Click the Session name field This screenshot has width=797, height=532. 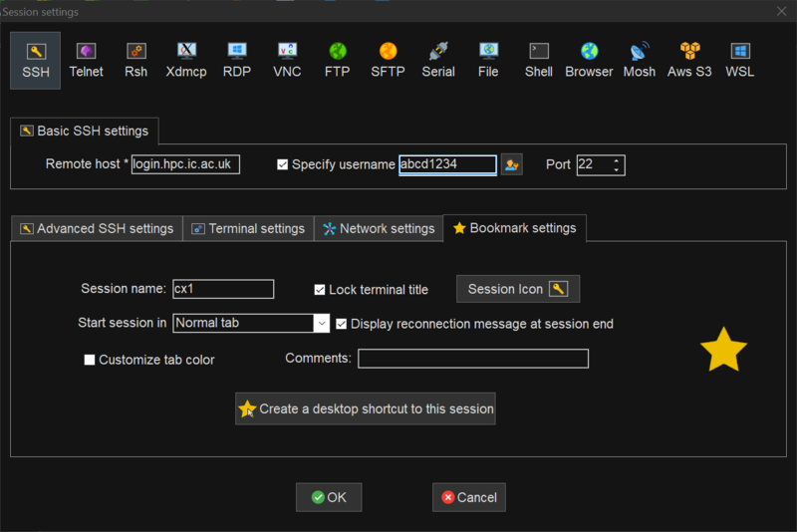click(223, 289)
